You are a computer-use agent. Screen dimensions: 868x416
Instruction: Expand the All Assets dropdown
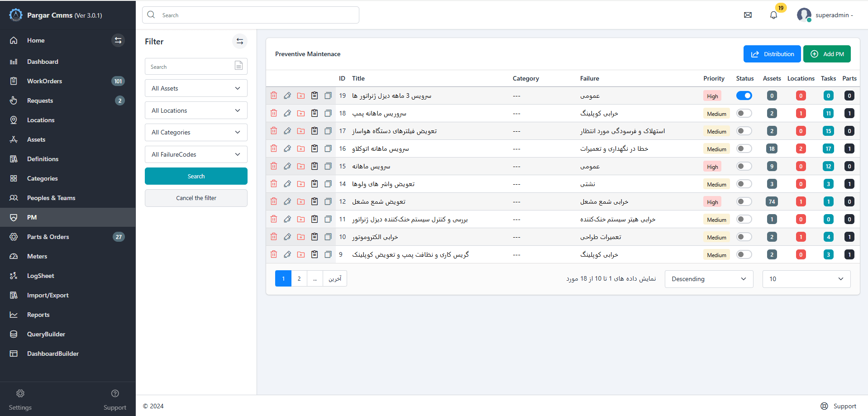coord(196,88)
